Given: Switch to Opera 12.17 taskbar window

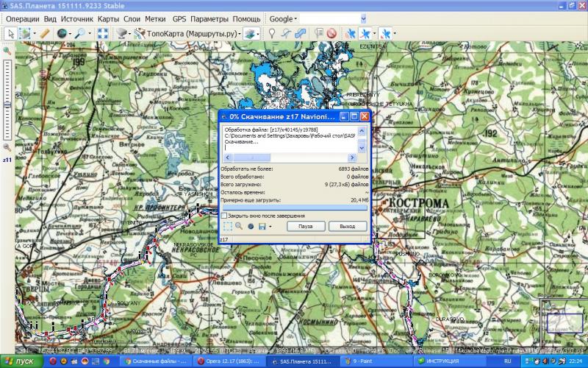Looking at the screenshot, I should (x=229, y=361).
